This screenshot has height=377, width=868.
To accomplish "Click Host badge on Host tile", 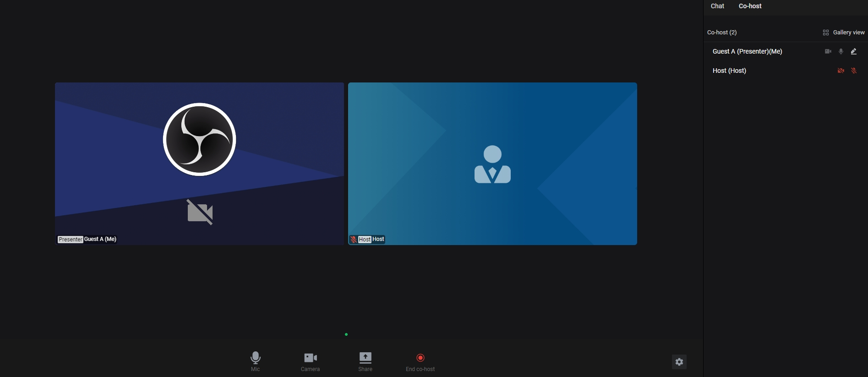I will [x=365, y=239].
